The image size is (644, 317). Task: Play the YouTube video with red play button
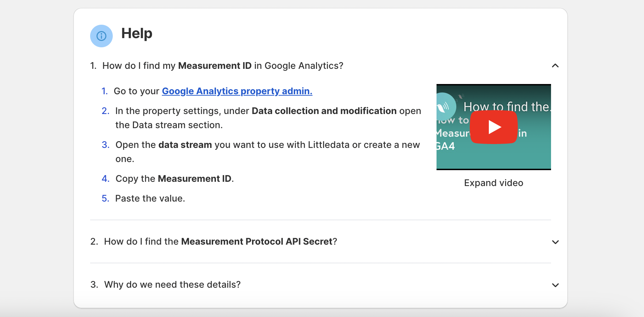tap(494, 127)
